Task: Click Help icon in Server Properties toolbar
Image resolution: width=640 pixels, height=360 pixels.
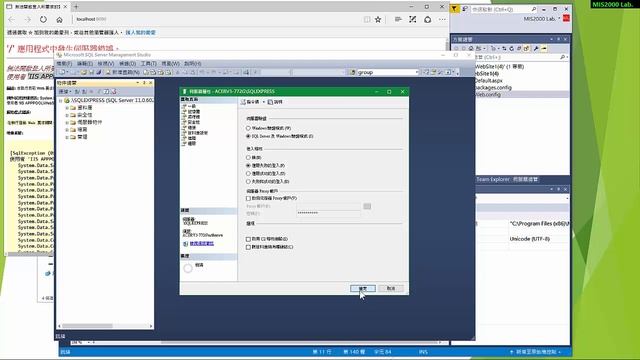Action: pos(275,102)
